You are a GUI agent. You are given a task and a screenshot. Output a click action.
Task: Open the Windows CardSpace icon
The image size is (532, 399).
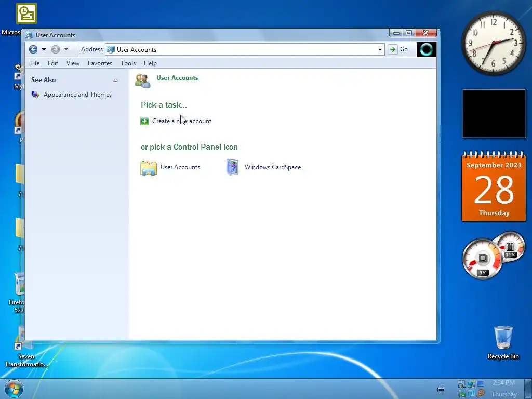point(232,167)
